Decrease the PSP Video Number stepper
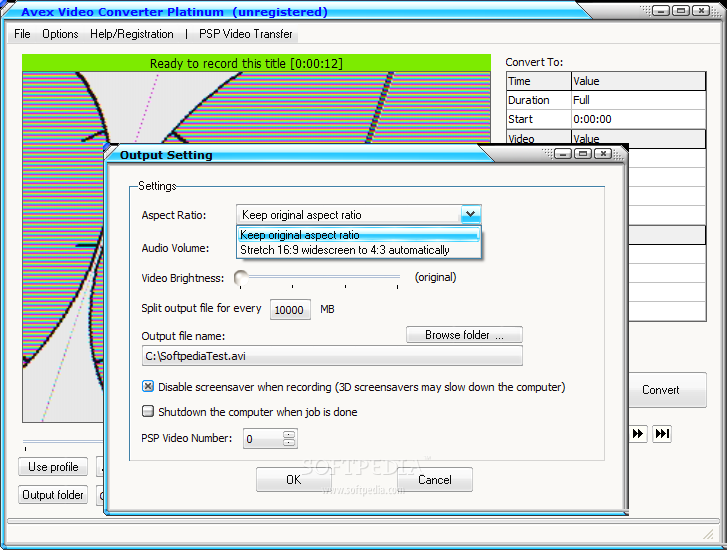The width and height of the screenshot is (727, 550). pyautogui.click(x=289, y=442)
